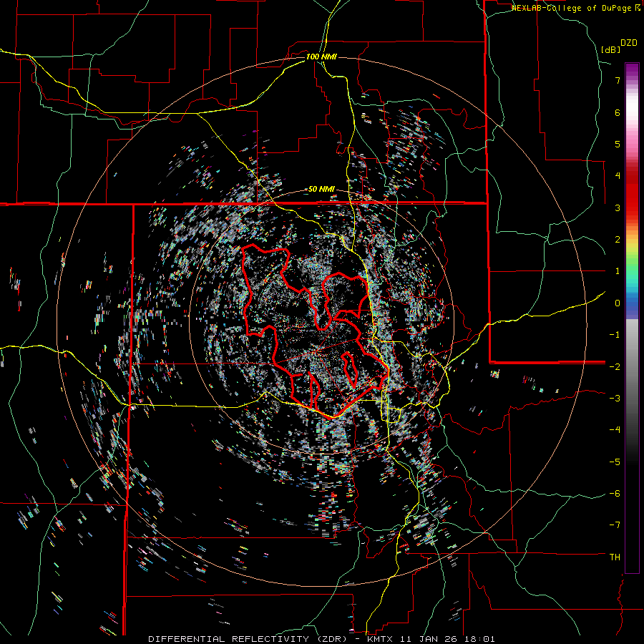The width and height of the screenshot is (644, 644).
Task: Click the 50 NMI range ring label
Action: point(321,189)
